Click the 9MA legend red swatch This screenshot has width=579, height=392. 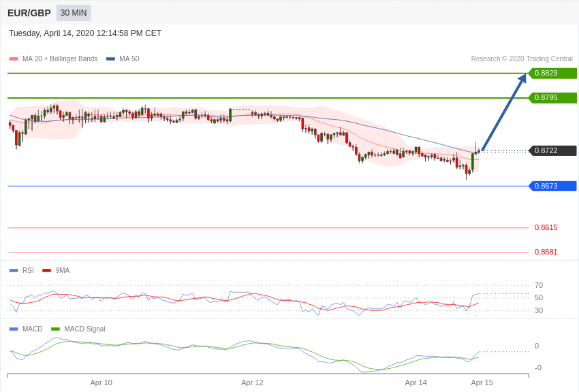pyautogui.click(x=47, y=271)
